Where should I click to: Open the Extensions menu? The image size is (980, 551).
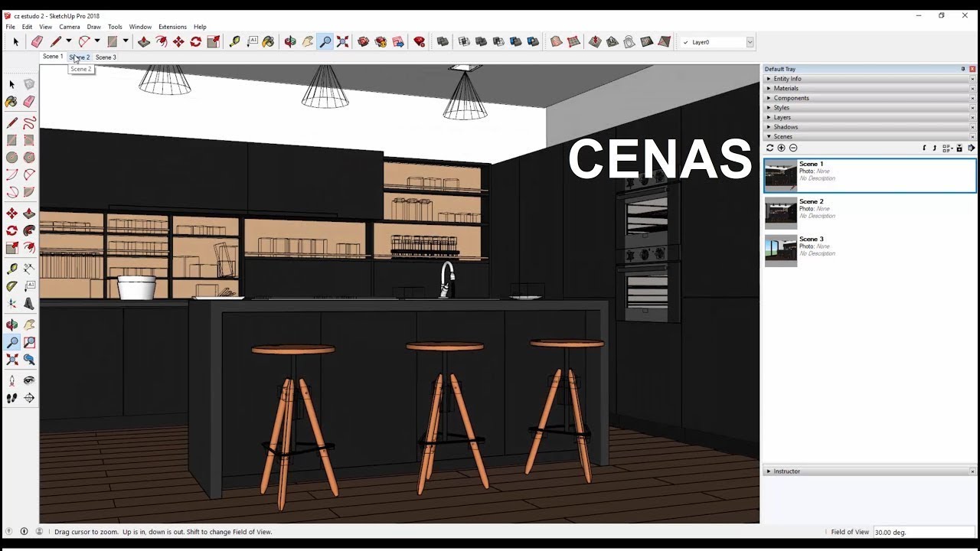point(172,27)
